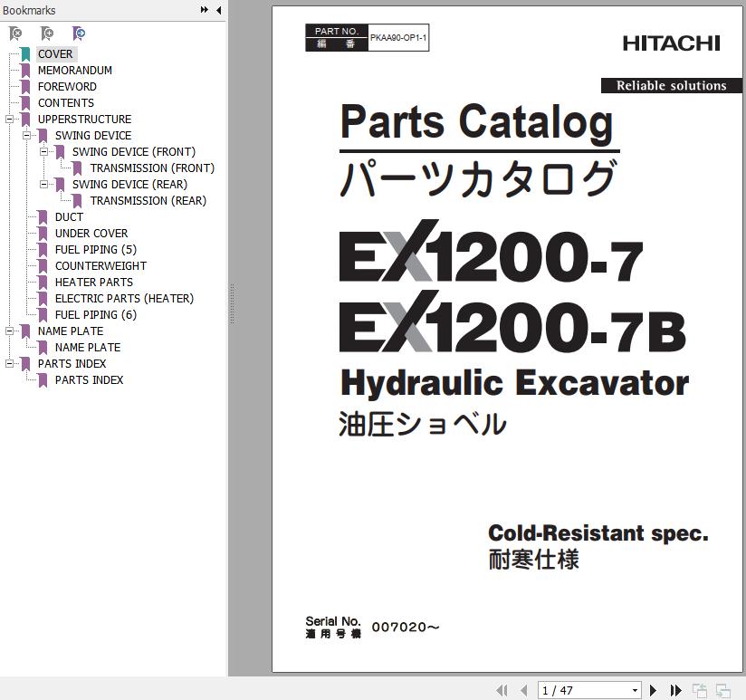Click the next view icon in the page bar
Viewport: 746px width, 700px height.
[x=723, y=690]
